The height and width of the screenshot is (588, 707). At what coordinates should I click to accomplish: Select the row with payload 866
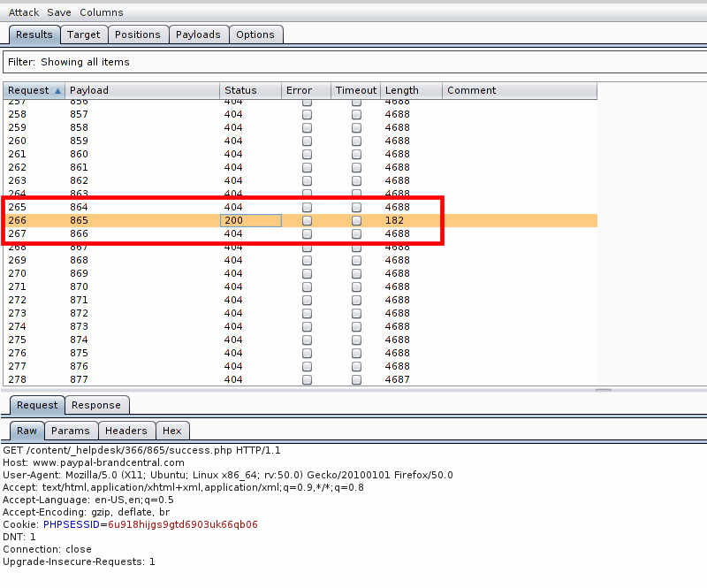[300, 233]
